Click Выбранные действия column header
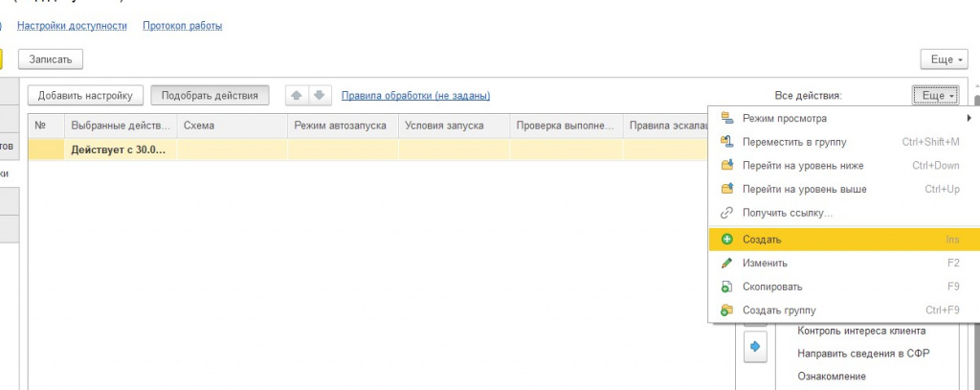Screen dimensions: 980x390 [x=121, y=126]
